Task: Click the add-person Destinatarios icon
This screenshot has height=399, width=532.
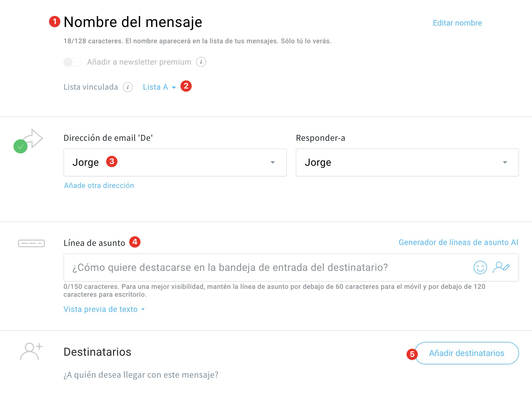Action: point(31,351)
